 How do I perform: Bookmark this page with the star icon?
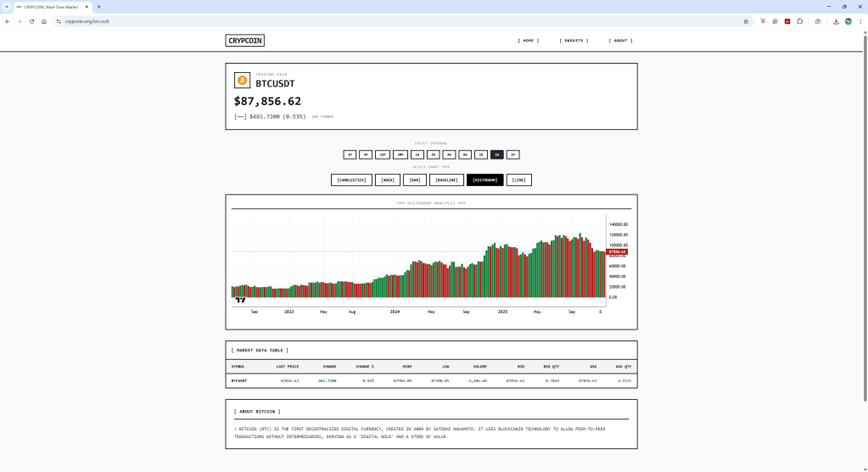pos(746,21)
